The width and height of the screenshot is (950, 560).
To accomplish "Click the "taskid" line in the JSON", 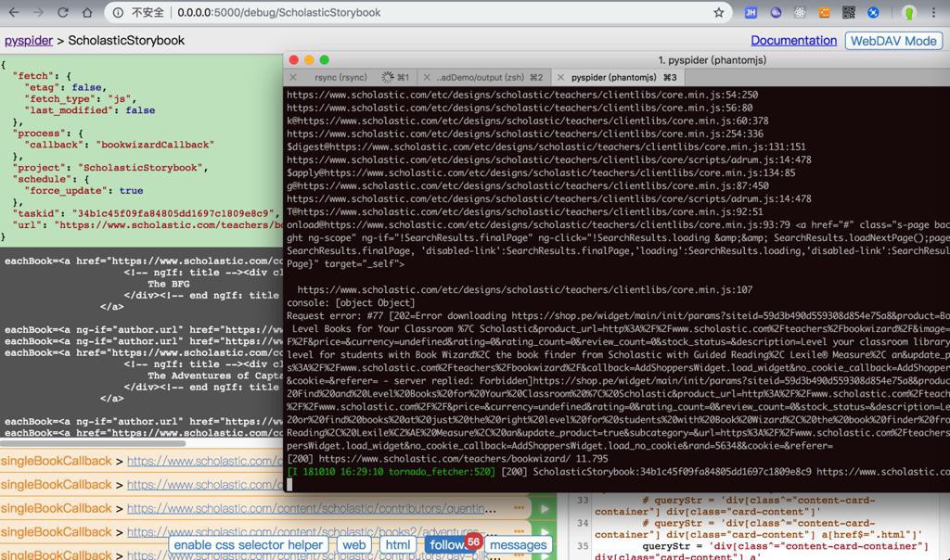I will (x=146, y=213).
